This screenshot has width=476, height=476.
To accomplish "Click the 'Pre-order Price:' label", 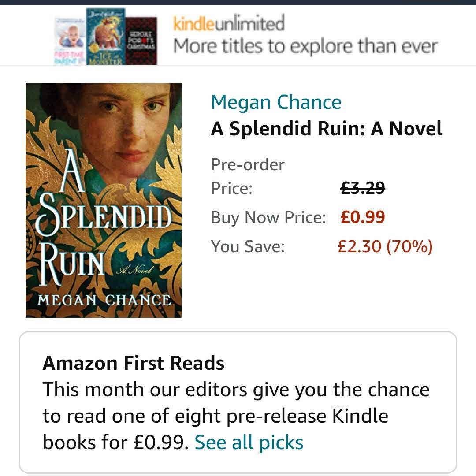I will [x=248, y=176].
